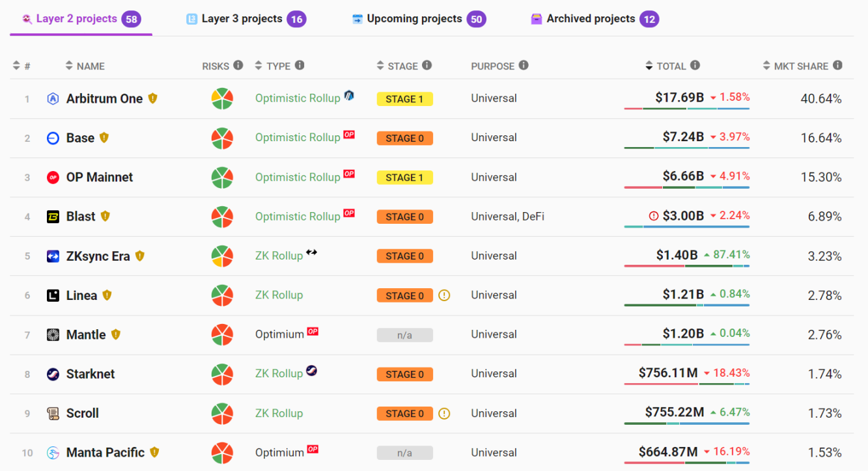The width and height of the screenshot is (868, 471).
Task: Click Base STAGE 0 badge
Action: pyautogui.click(x=404, y=138)
